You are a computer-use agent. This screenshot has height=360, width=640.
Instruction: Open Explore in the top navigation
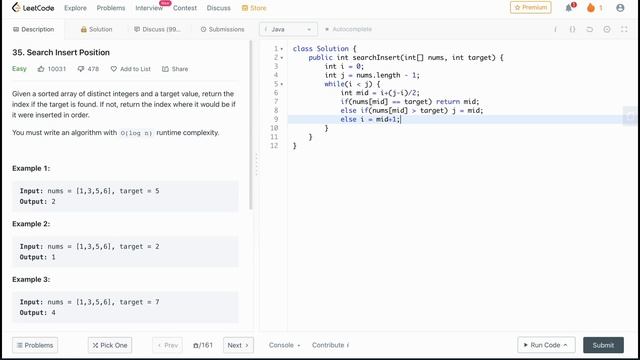coord(75,8)
